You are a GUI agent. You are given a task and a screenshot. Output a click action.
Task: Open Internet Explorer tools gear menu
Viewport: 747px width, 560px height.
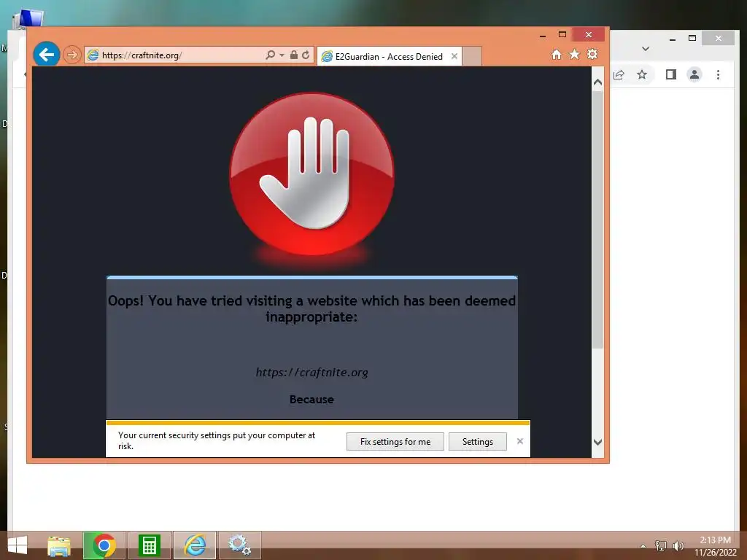pos(592,54)
